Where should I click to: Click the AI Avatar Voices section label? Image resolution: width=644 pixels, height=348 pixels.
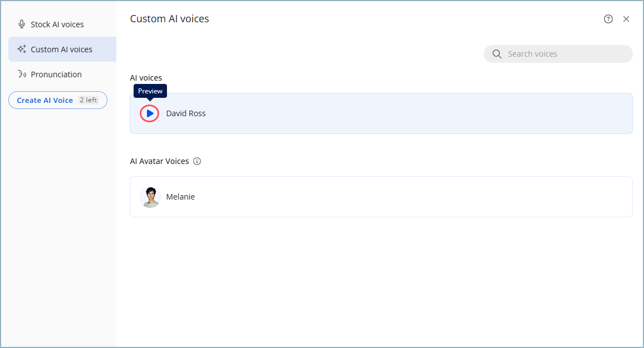tap(159, 161)
